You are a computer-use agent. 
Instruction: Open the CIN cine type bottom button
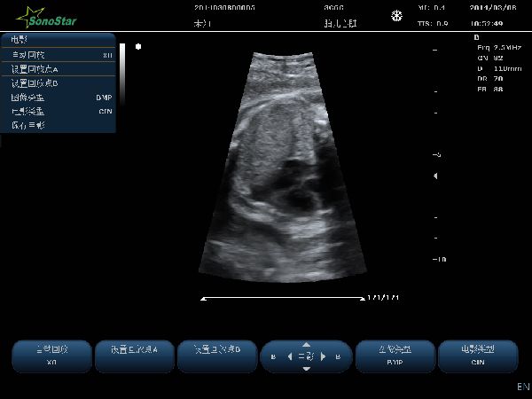478,356
